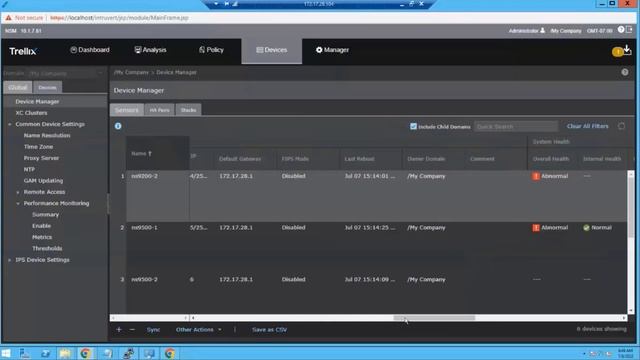Click the log out icon
This screenshot has width=640, height=360.
coord(629,29)
